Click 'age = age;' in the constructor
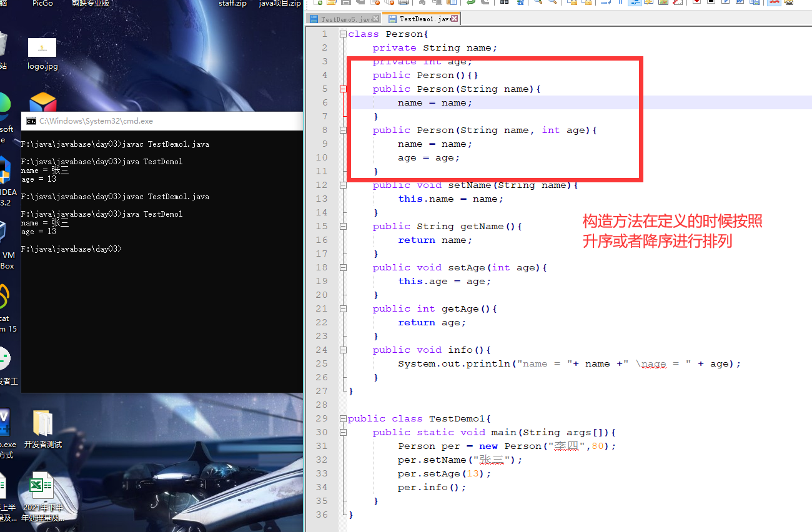The width and height of the screenshot is (812, 532). (428, 157)
